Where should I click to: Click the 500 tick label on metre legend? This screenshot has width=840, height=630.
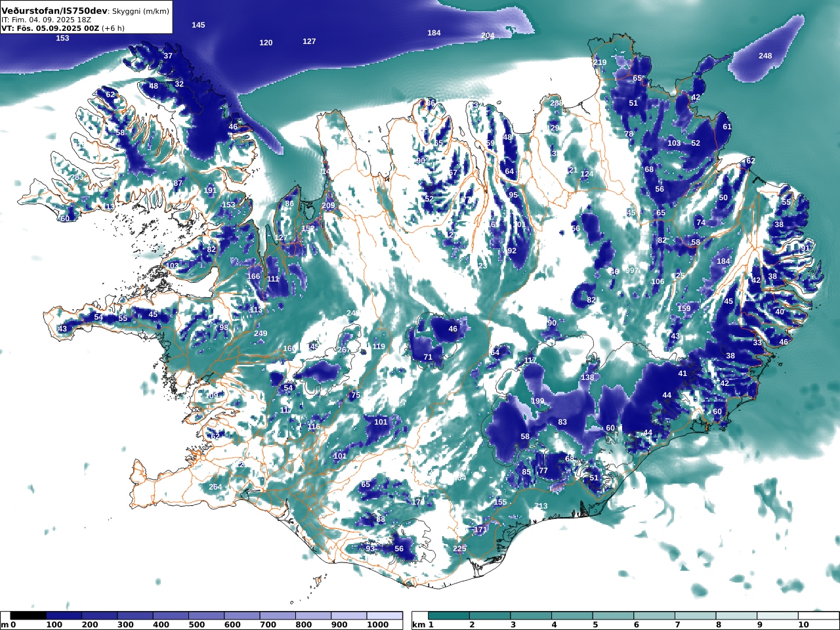[x=197, y=625]
